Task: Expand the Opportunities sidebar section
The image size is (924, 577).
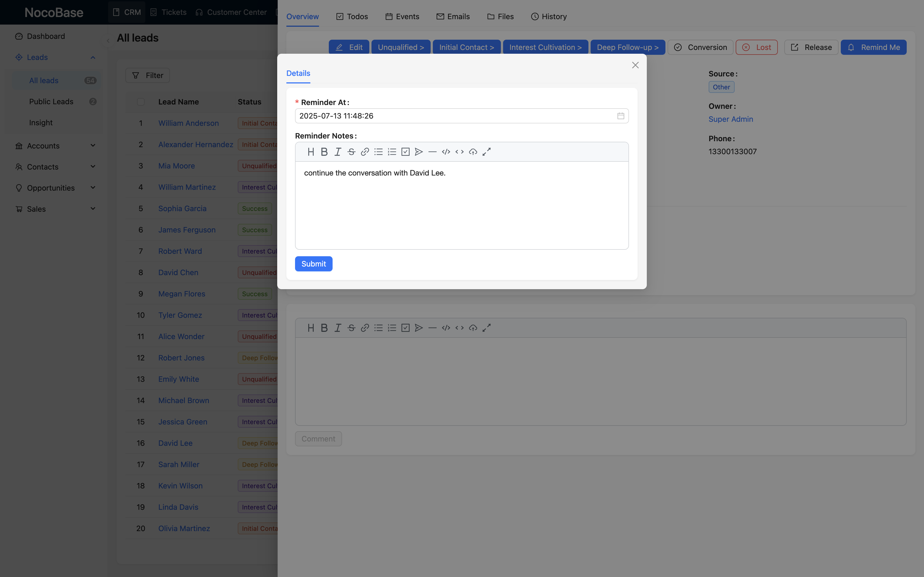Action: pos(93,187)
